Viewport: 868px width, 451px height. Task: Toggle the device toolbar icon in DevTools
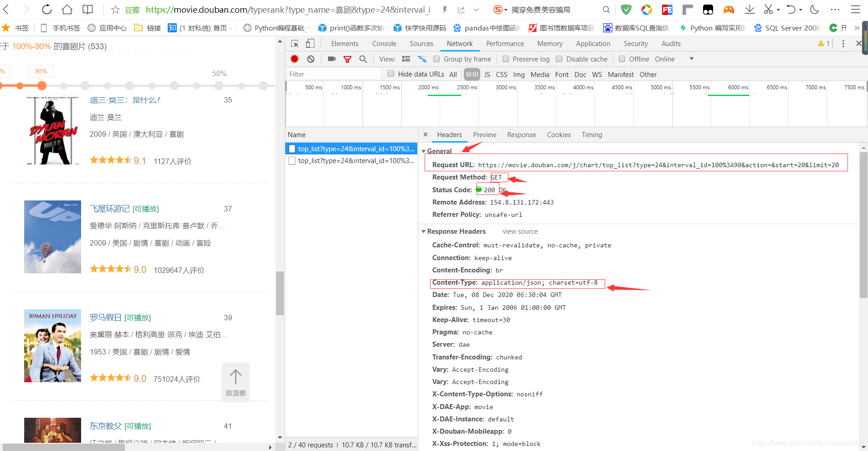(x=310, y=44)
